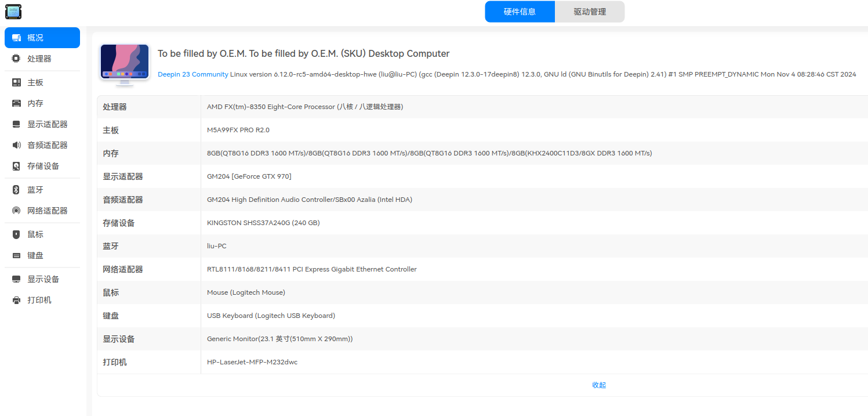Image resolution: width=868 pixels, height=416 pixels.
Task: Click the 鼠标 mouse icon
Action: tap(17, 234)
